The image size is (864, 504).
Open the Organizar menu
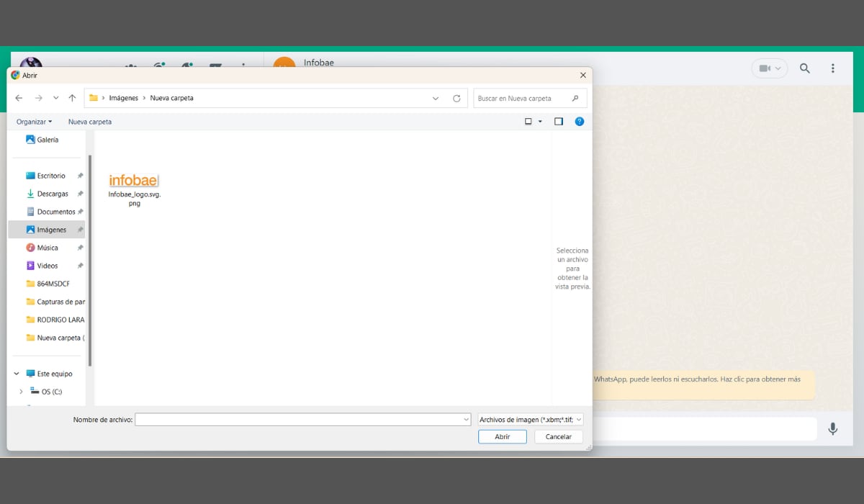(x=34, y=122)
